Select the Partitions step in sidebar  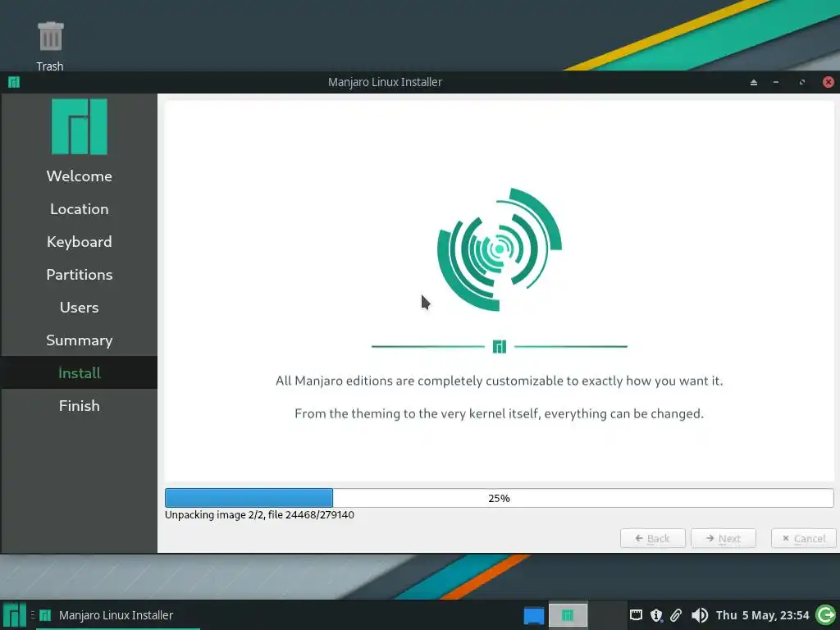tap(80, 274)
